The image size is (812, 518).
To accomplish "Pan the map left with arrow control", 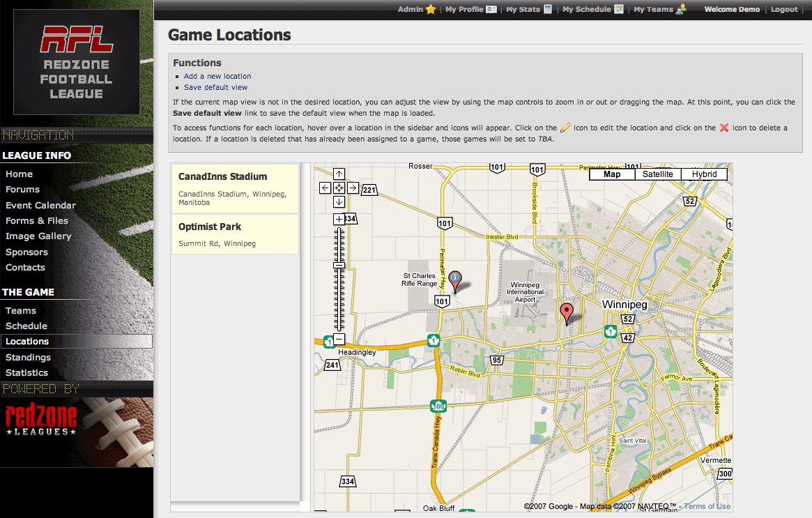I will (x=325, y=188).
